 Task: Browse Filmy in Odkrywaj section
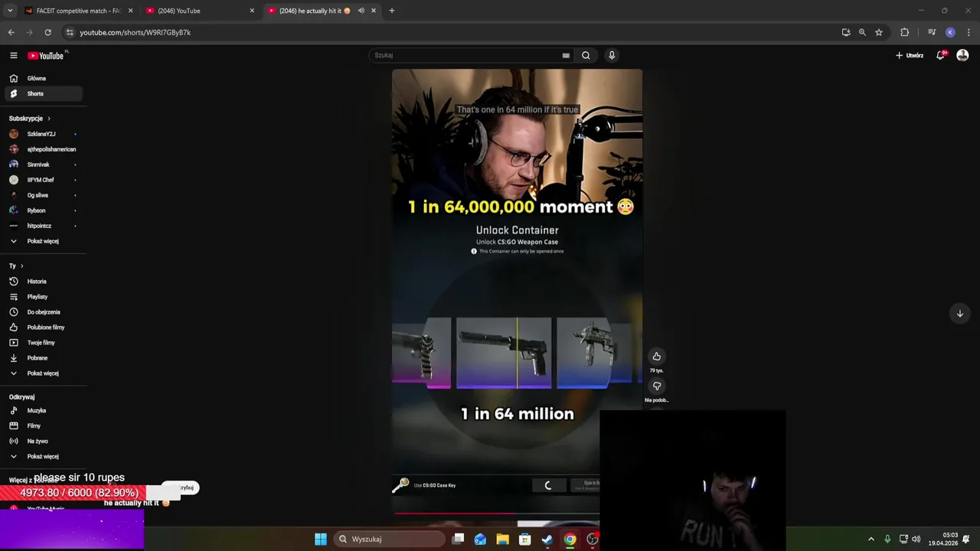tap(44, 425)
